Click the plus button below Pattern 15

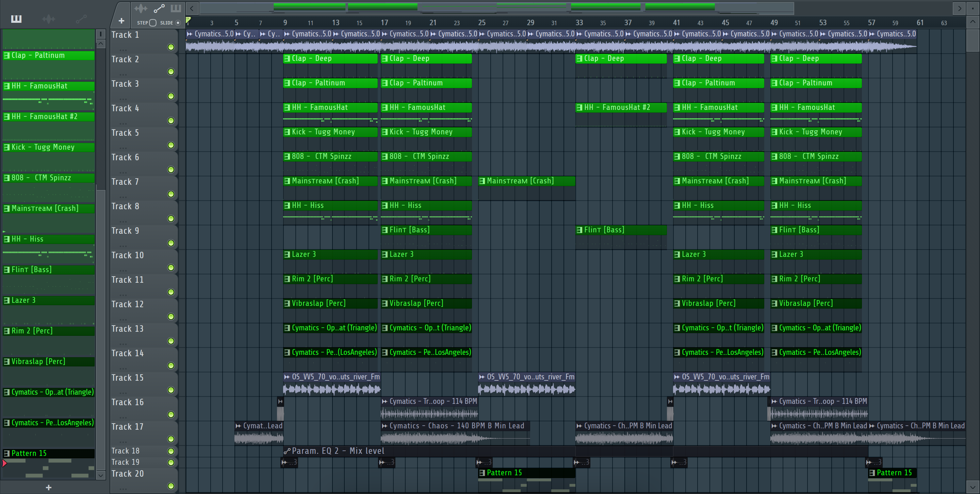click(x=48, y=487)
